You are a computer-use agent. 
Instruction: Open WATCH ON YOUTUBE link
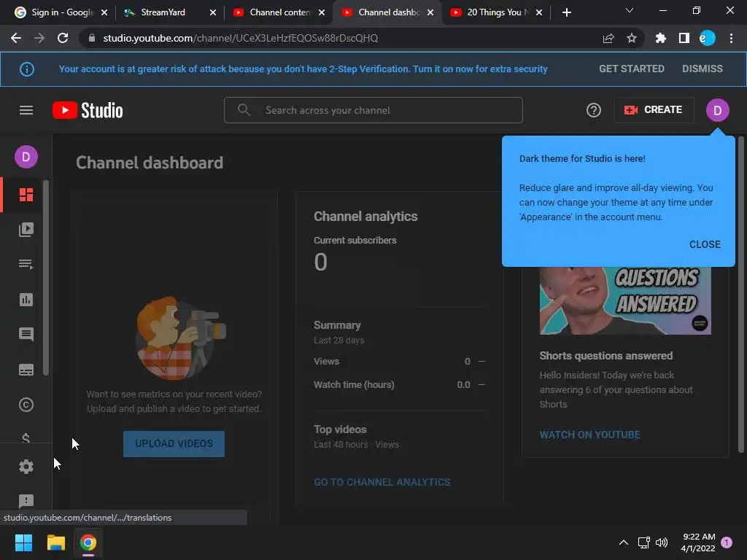click(x=589, y=435)
